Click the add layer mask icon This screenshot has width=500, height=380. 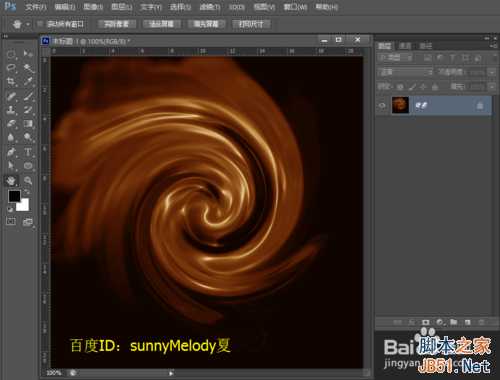[426, 322]
